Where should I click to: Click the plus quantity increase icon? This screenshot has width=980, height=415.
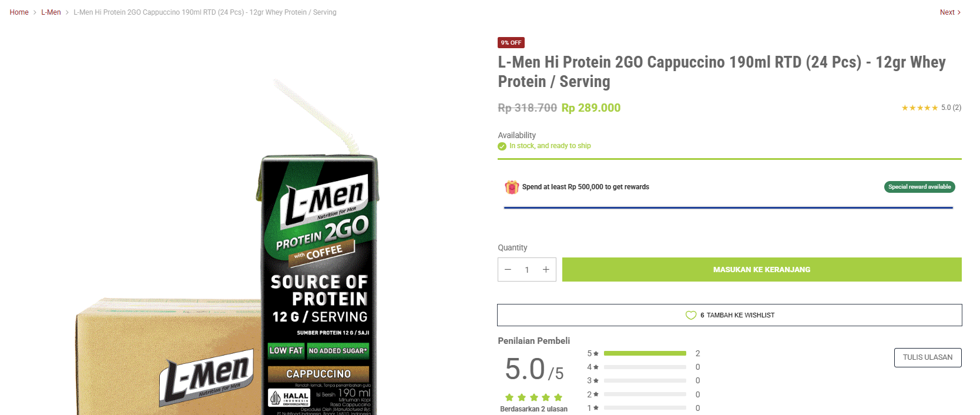(x=546, y=270)
